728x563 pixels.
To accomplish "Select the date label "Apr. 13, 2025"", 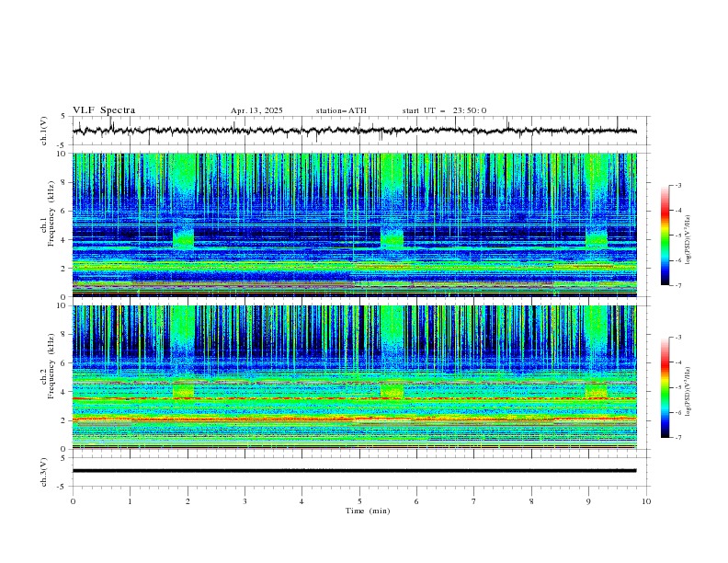I will click(x=256, y=110).
